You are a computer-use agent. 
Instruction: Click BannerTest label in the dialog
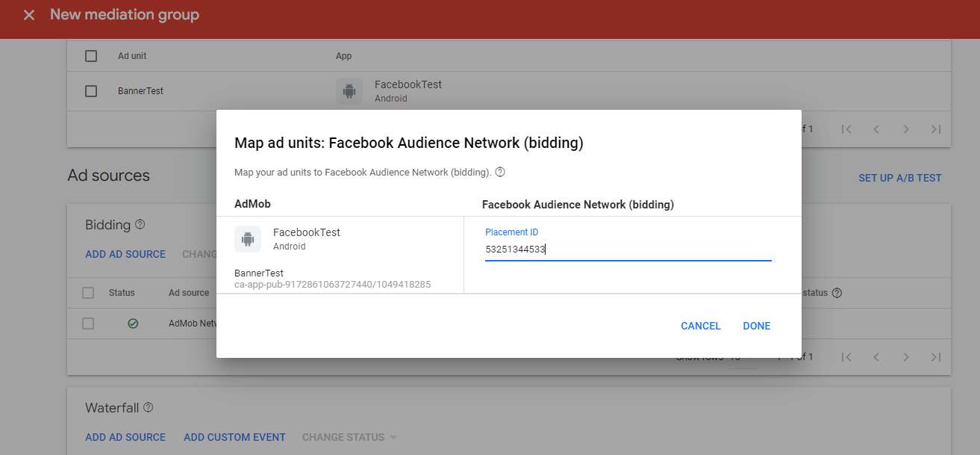point(259,273)
